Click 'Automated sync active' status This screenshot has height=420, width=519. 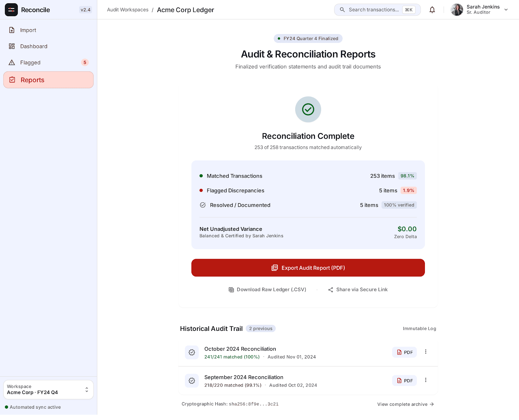click(33, 407)
